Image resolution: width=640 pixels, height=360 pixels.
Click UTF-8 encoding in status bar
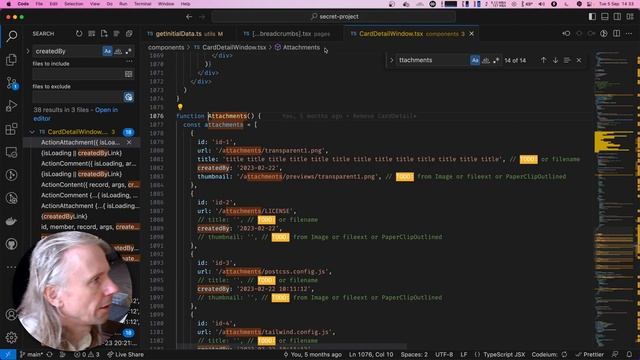pos(444,354)
